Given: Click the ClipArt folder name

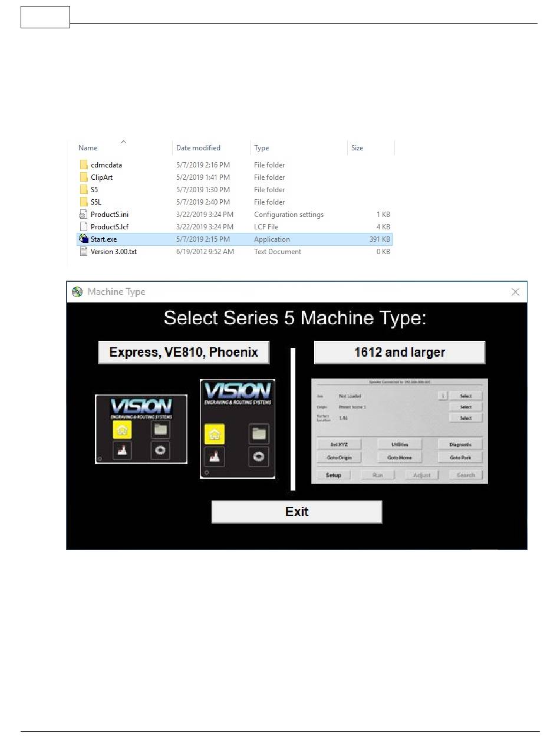Looking at the screenshot, I should click(101, 177).
